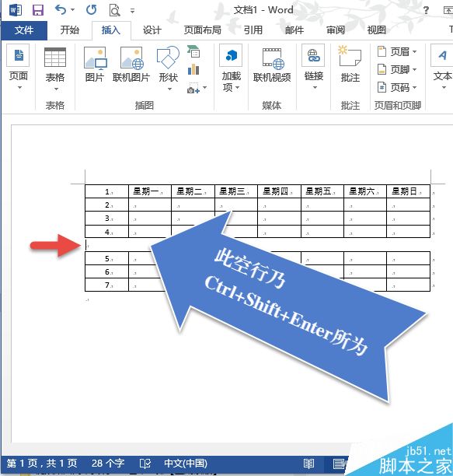
Task: Click the 28 个字 word count
Action: click(108, 464)
